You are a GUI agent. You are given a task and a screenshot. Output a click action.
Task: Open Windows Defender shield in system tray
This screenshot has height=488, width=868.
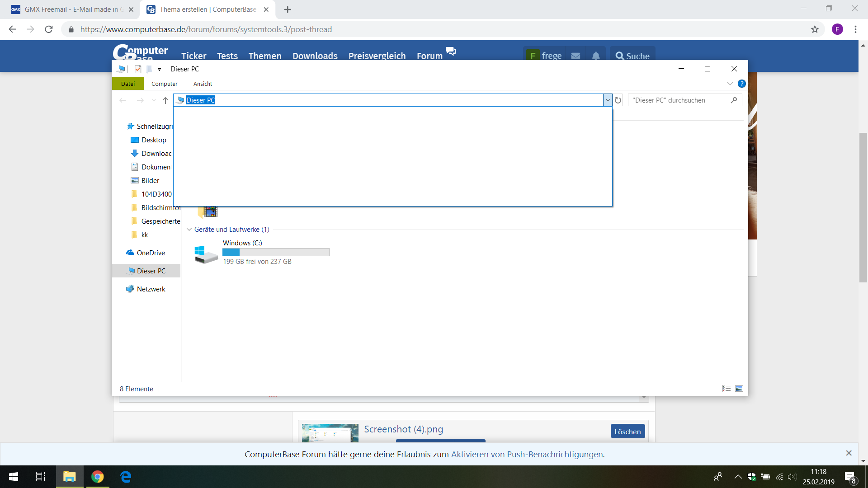tap(752, 477)
